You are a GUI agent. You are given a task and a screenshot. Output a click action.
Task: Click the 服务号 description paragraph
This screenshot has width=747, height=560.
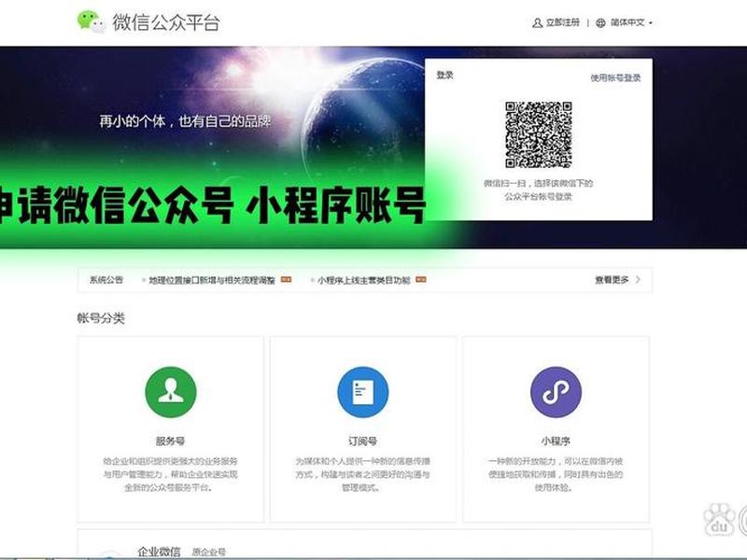pos(171,474)
